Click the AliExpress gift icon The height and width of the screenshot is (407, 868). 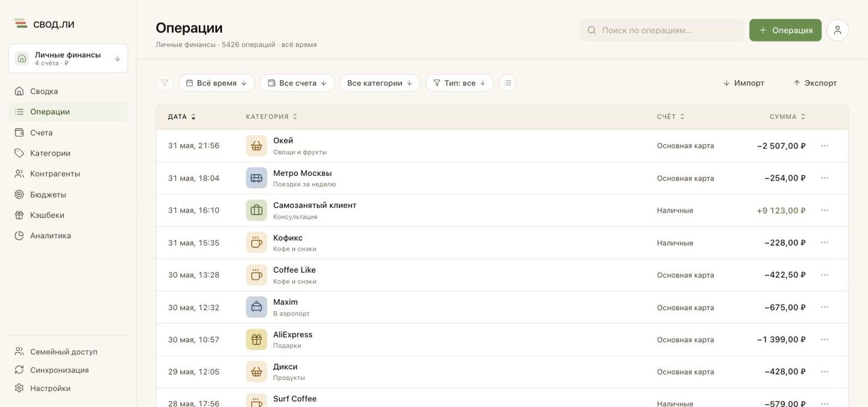tap(256, 340)
